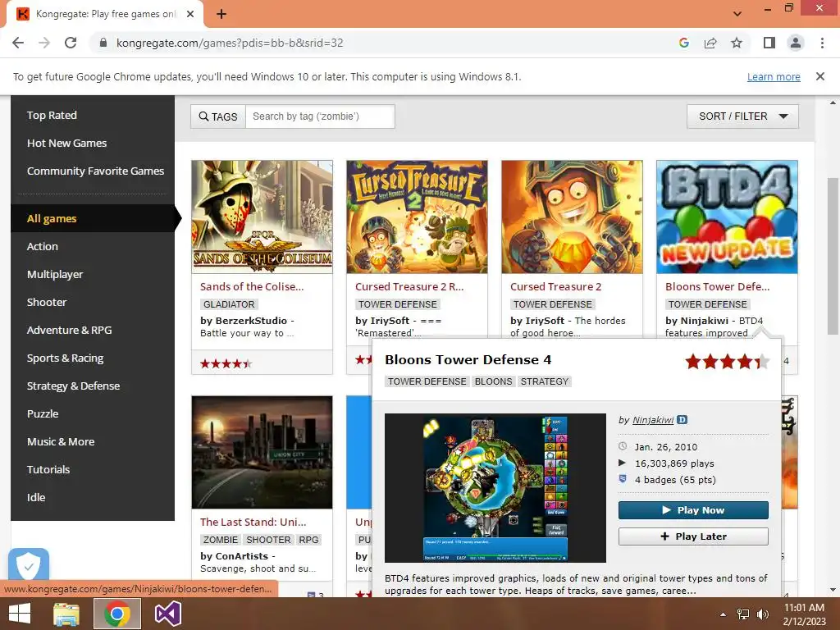This screenshot has width=840, height=630.
Task: Open the Chrome side panel icon
Action: (769, 43)
